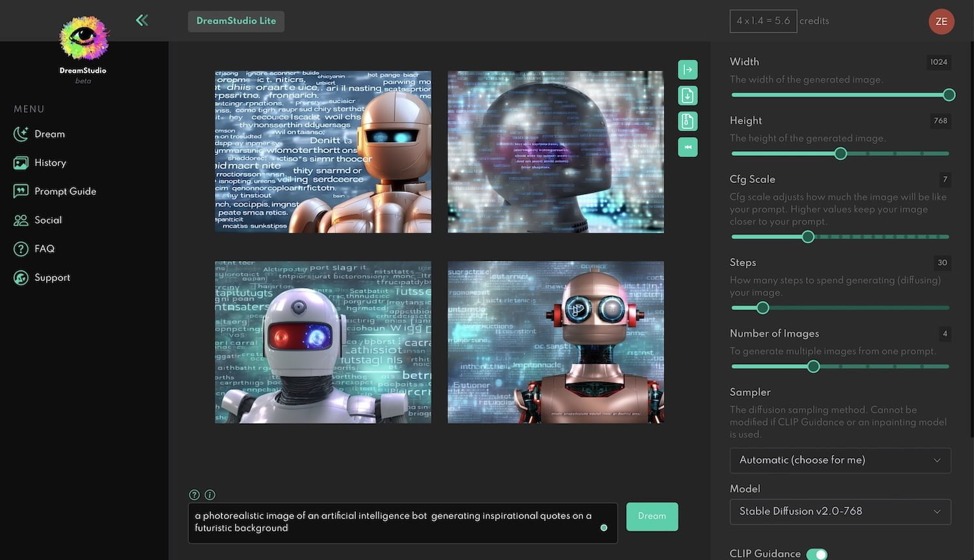
Task: Open the Sampler dropdown
Action: (x=840, y=460)
